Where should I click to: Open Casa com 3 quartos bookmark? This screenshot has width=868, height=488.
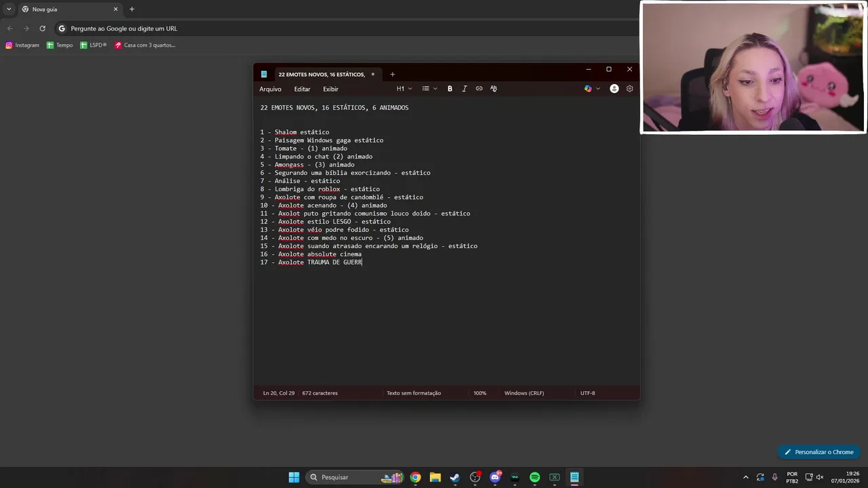(145, 45)
